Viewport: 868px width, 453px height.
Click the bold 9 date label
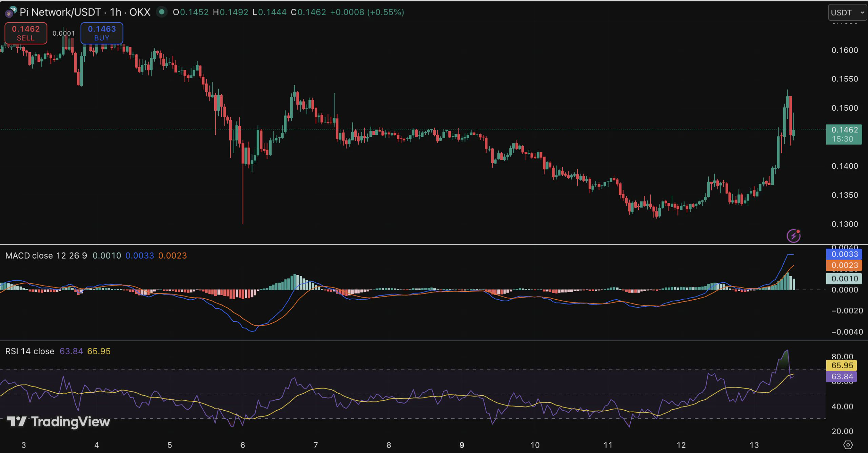click(461, 445)
